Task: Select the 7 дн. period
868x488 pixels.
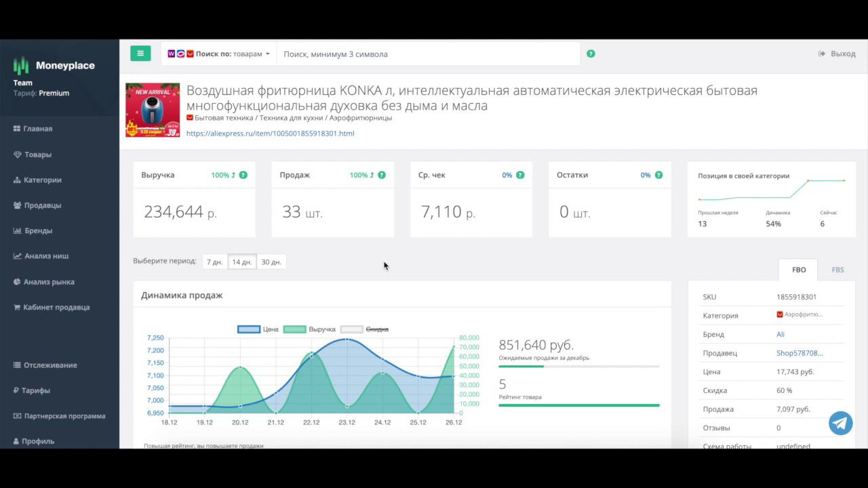Action: pos(215,262)
